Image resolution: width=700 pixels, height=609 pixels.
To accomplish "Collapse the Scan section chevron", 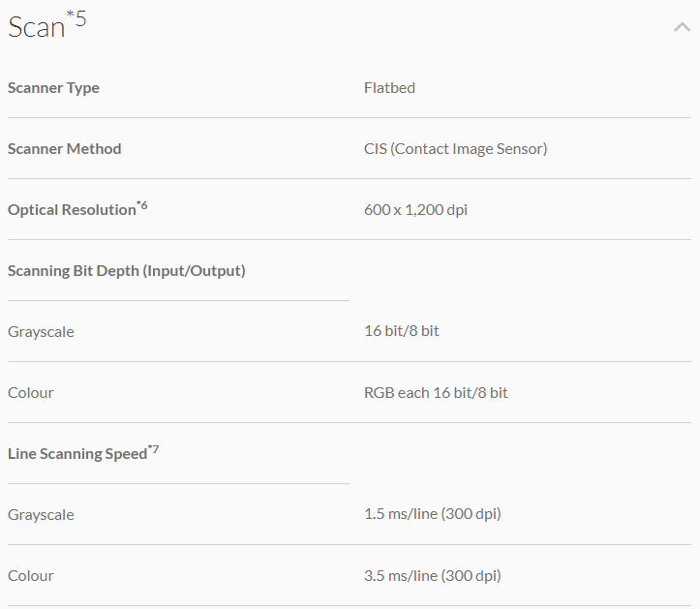I will [682, 27].
